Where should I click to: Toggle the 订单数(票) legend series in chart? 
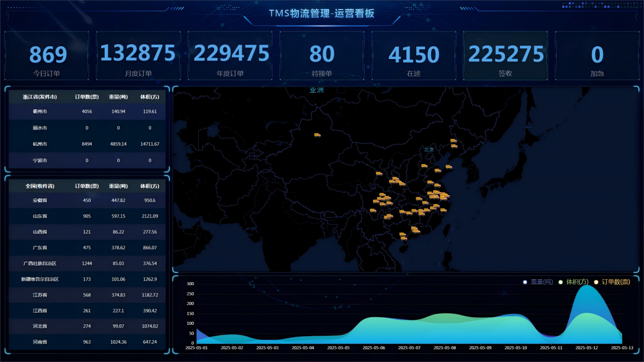click(x=611, y=282)
